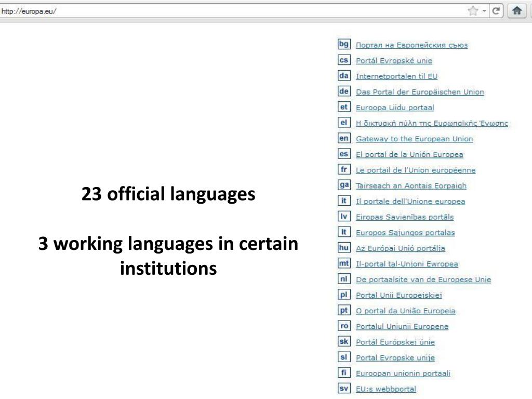This screenshot has height=399, width=532.
Task: Open 'Portalul Uniunii Europene' link
Action: coord(402,326)
